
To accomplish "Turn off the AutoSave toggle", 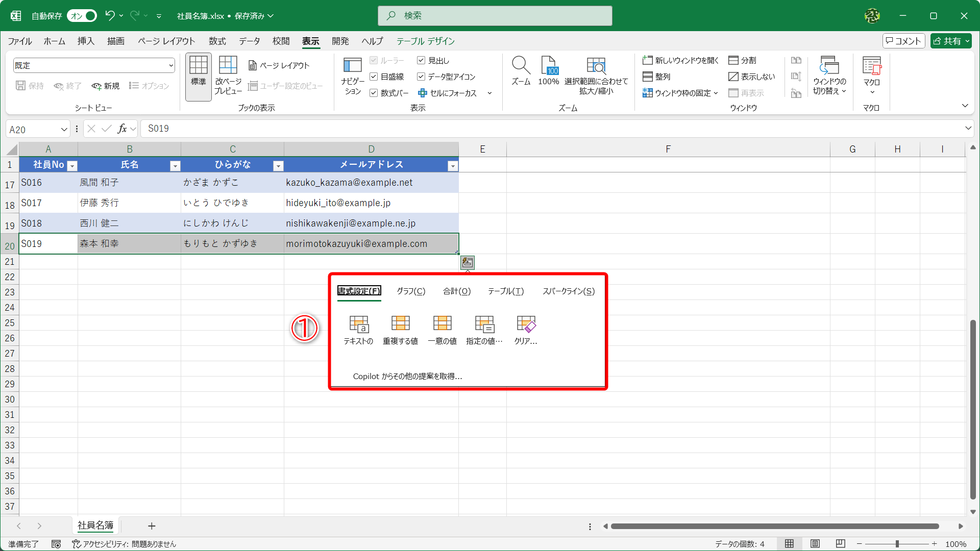I will click(x=82, y=16).
